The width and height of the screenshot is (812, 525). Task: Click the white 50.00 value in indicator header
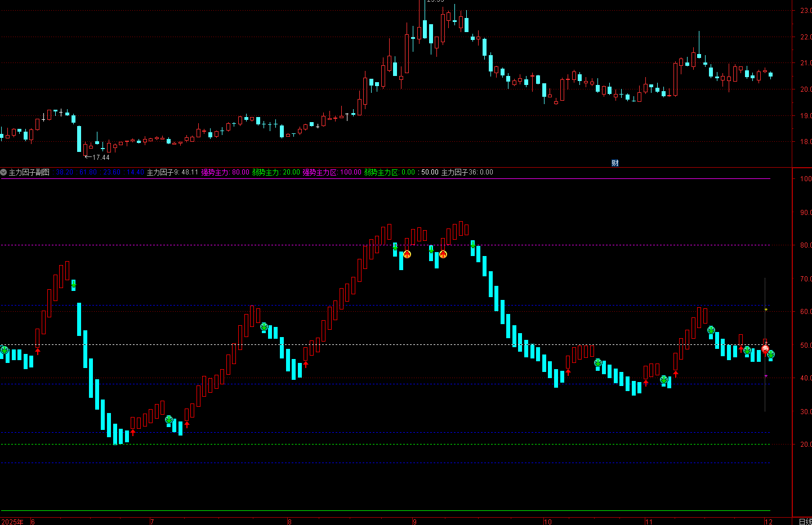pos(430,172)
